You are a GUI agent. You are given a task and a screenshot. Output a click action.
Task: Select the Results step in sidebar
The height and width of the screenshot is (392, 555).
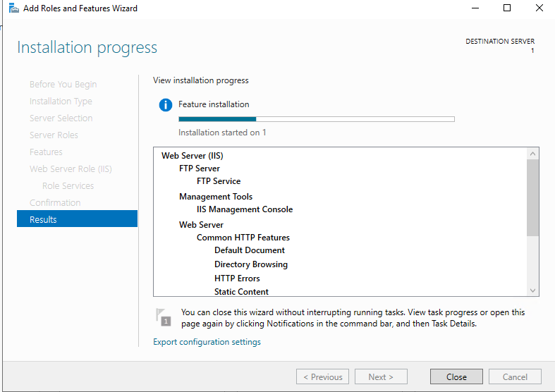click(77, 219)
